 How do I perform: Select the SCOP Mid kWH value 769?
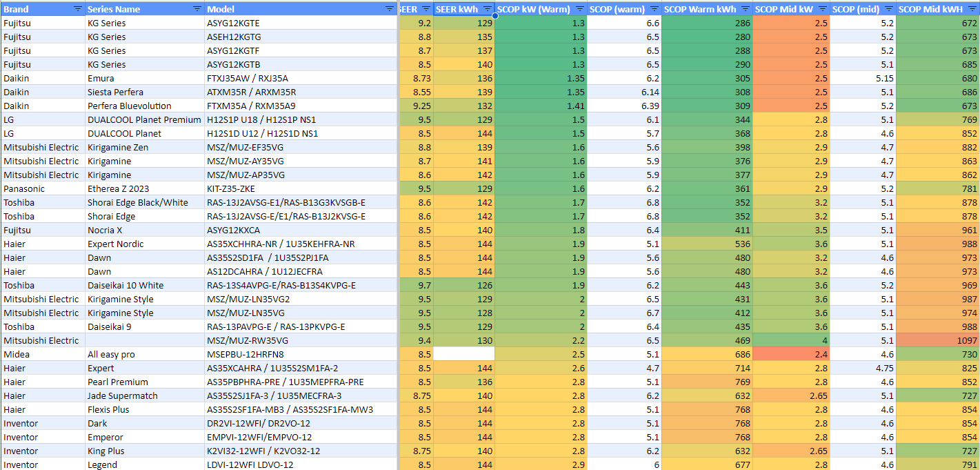[x=938, y=119]
